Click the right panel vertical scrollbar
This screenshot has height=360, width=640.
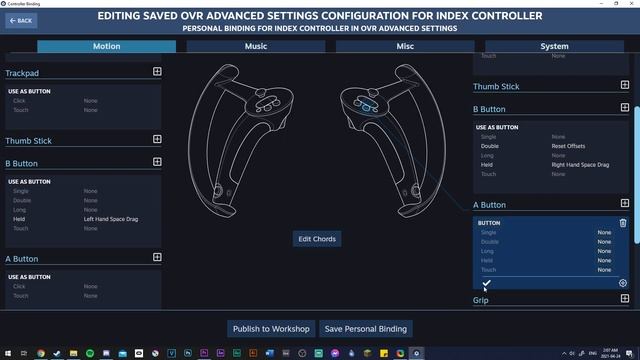(x=637, y=175)
